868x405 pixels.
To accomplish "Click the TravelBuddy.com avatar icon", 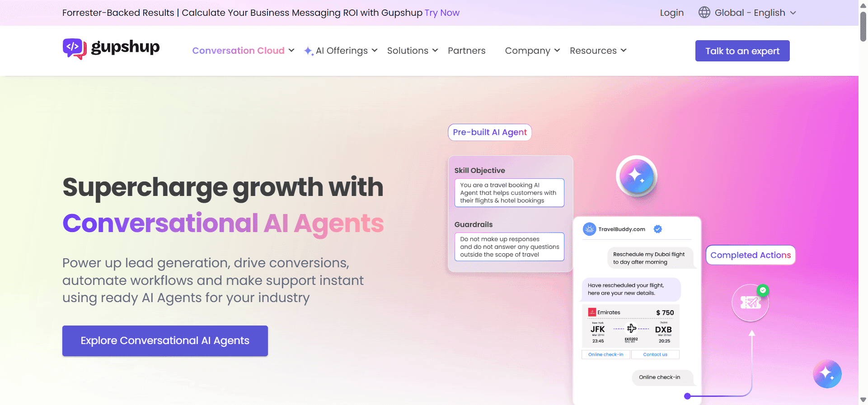I will (x=589, y=229).
